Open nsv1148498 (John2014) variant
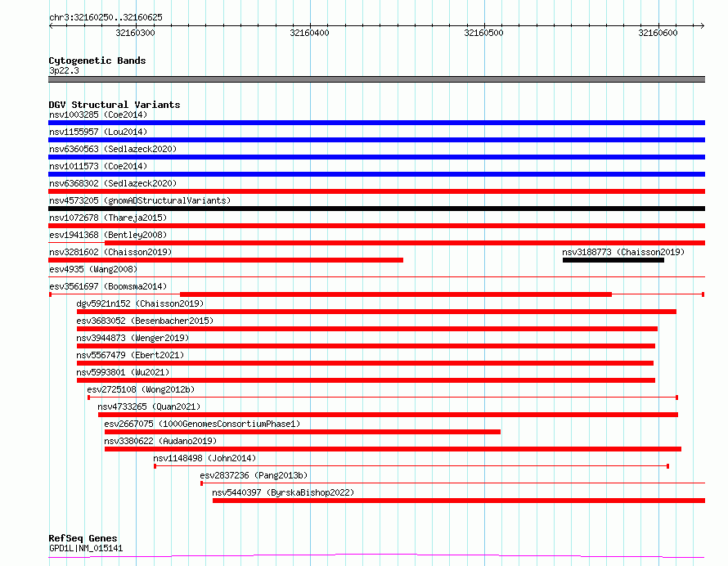 pyautogui.click(x=204, y=458)
